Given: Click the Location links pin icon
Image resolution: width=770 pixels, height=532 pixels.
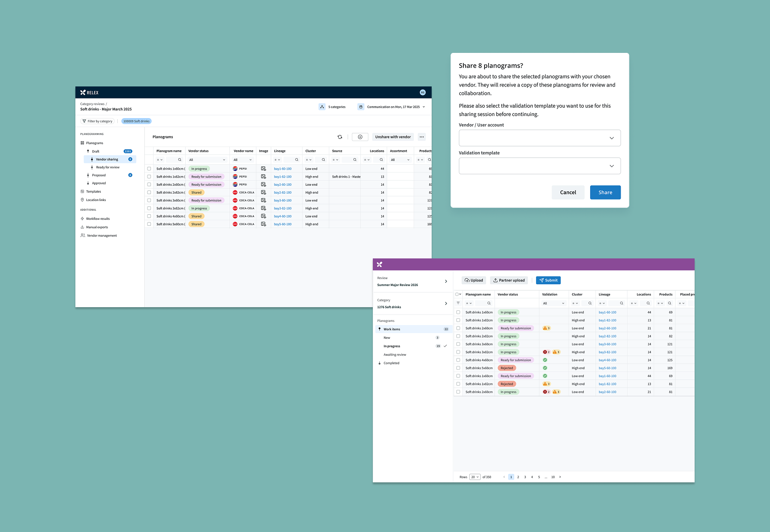Looking at the screenshot, I should pos(82,200).
